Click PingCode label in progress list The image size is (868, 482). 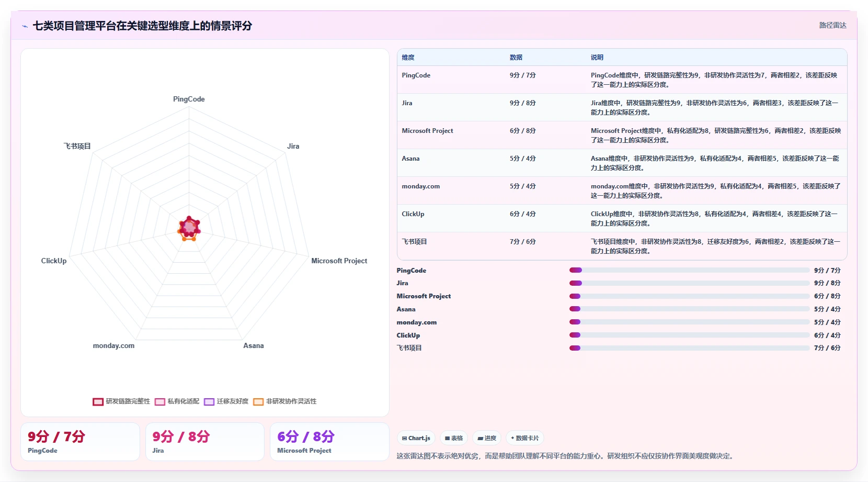pos(411,271)
